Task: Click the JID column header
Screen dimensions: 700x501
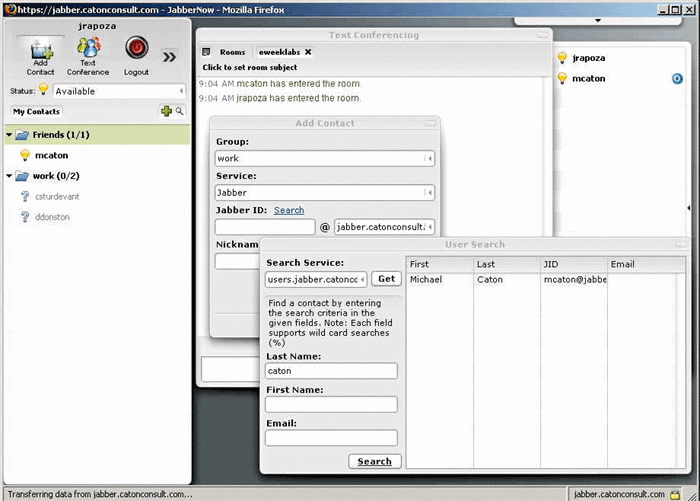Action: (x=574, y=264)
